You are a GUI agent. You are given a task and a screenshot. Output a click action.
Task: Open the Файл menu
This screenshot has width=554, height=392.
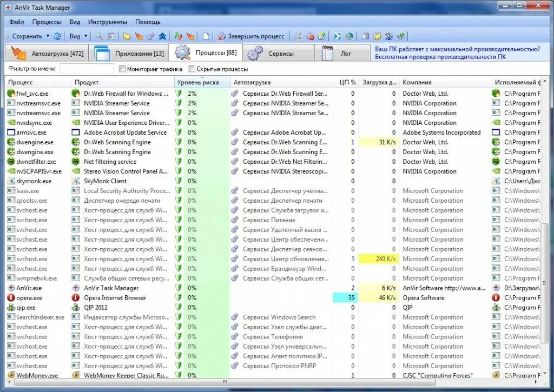tap(17, 22)
